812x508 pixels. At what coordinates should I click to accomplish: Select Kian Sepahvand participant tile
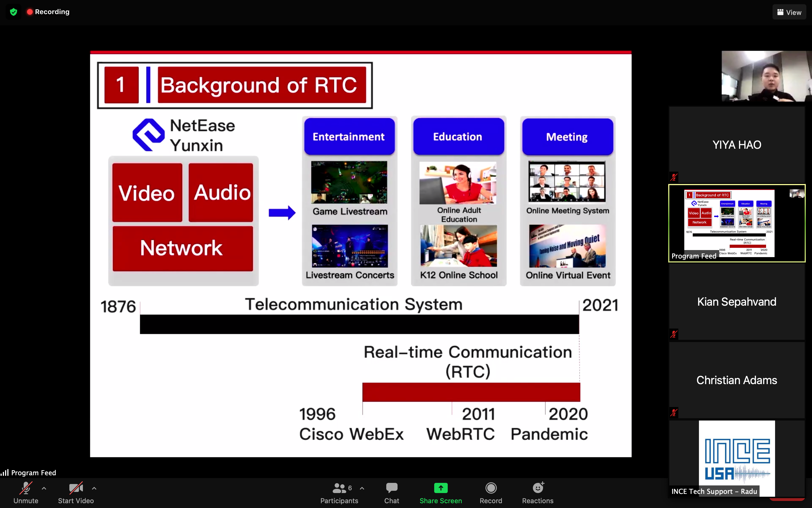[x=737, y=302]
